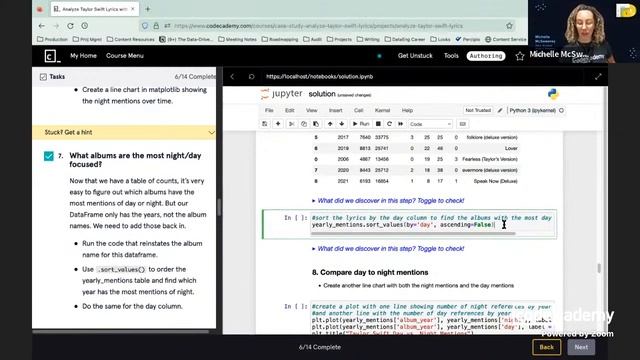Run the selected cell

pyautogui.click(x=361, y=124)
